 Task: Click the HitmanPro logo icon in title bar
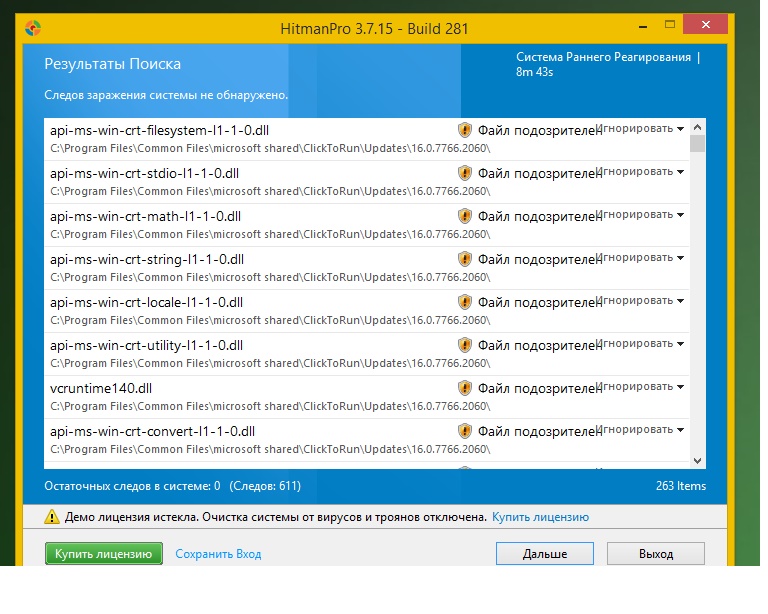33,28
